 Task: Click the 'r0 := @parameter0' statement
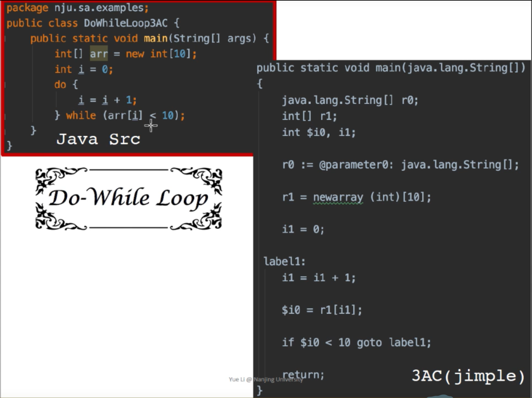pos(400,165)
